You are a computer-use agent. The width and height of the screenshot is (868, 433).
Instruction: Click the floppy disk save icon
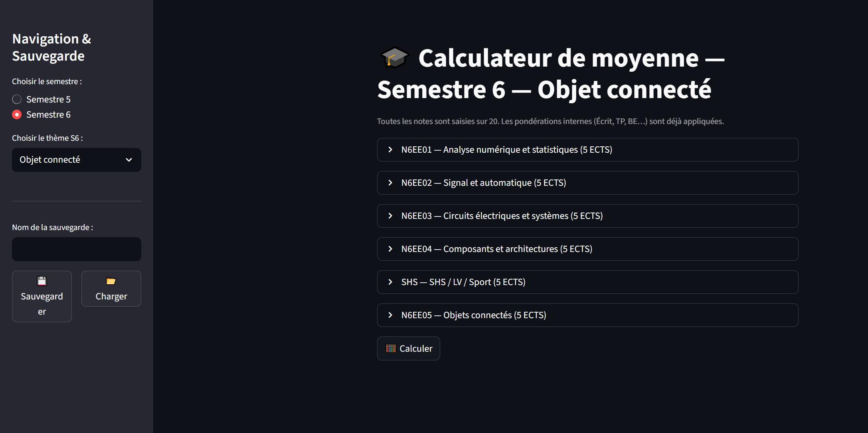pos(42,281)
